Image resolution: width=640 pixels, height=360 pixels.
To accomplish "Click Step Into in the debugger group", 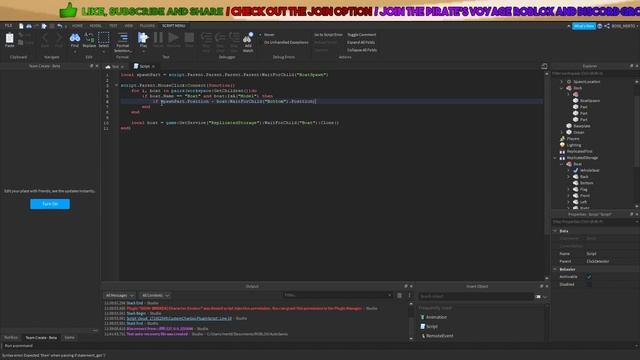I will (x=206, y=42).
